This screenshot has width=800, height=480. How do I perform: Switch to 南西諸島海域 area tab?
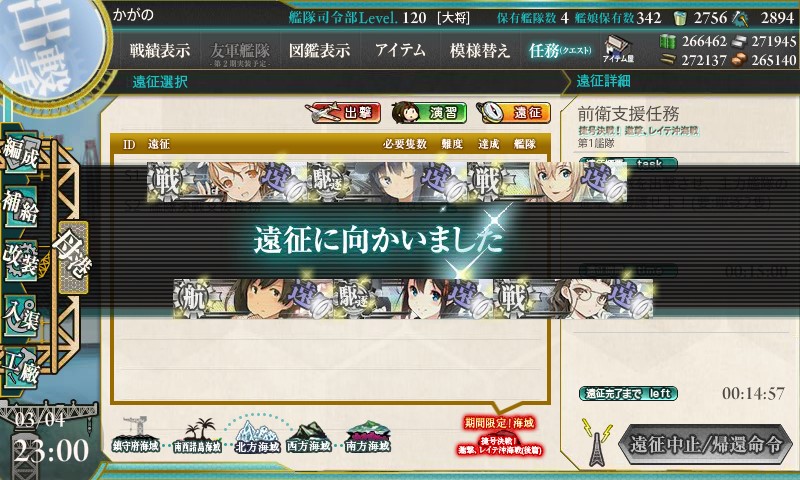197,436
